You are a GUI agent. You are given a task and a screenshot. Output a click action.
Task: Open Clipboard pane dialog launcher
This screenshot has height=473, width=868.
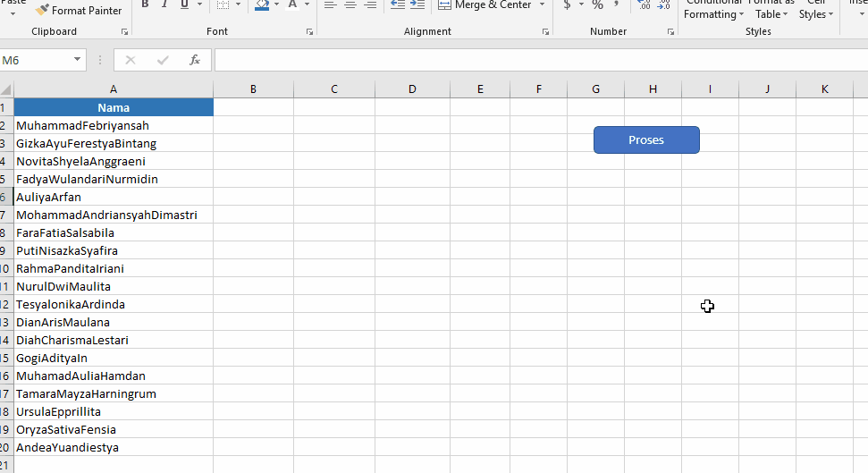click(x=124, y=32)
